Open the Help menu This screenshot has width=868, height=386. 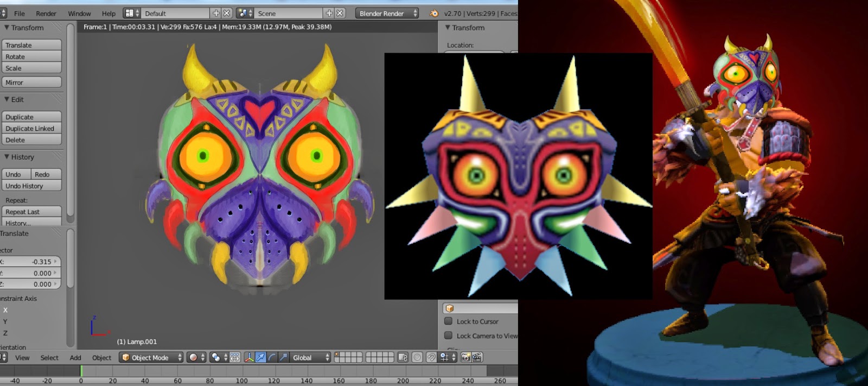point(108,13)
